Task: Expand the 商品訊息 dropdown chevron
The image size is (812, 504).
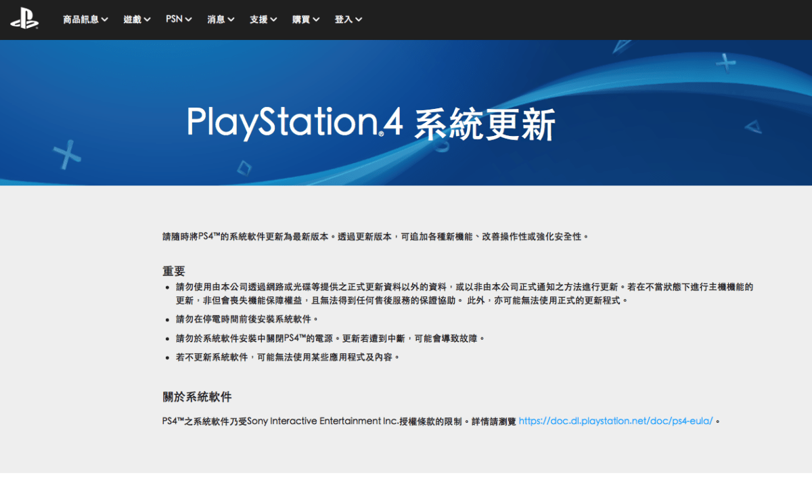Action: click(x=104, y=20)
